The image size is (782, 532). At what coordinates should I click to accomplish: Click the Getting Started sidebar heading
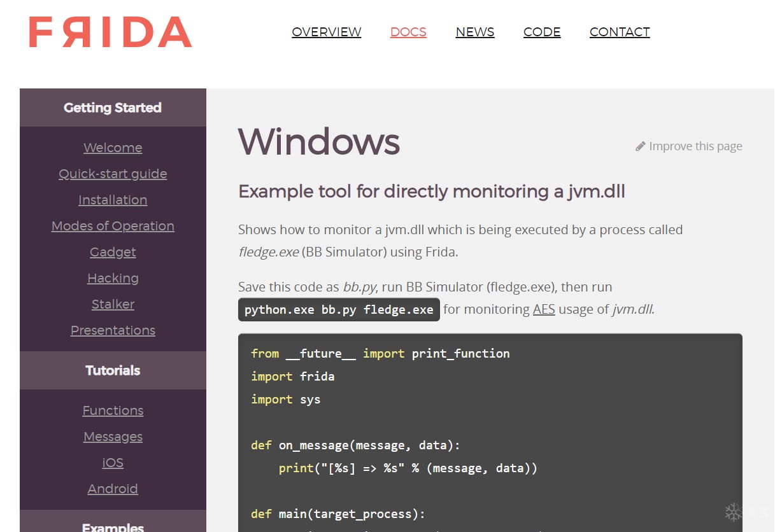(113, 108)
